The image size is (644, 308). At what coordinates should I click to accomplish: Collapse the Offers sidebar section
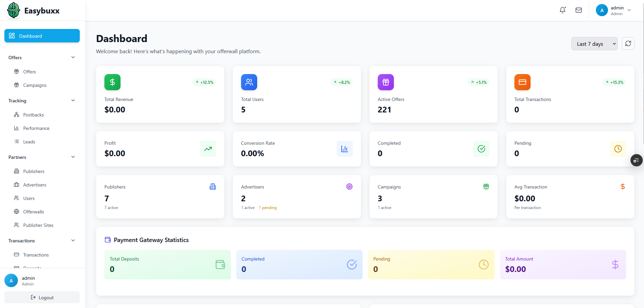73,58
